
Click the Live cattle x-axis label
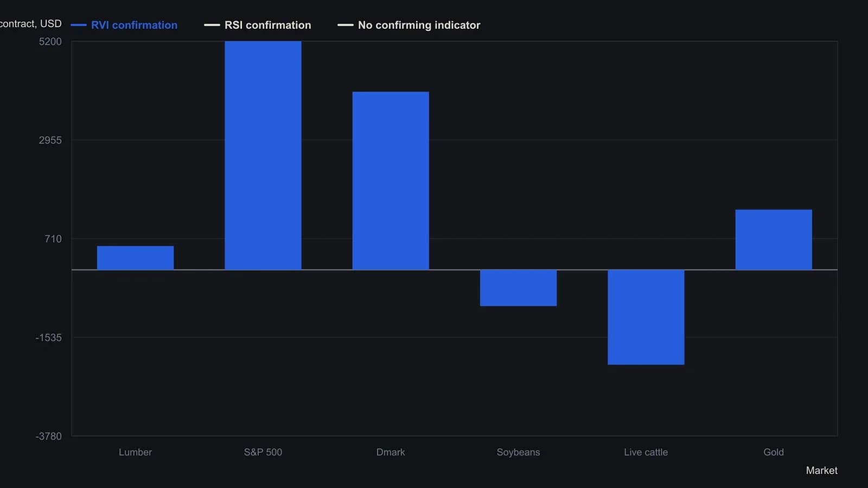click(646, 452)
